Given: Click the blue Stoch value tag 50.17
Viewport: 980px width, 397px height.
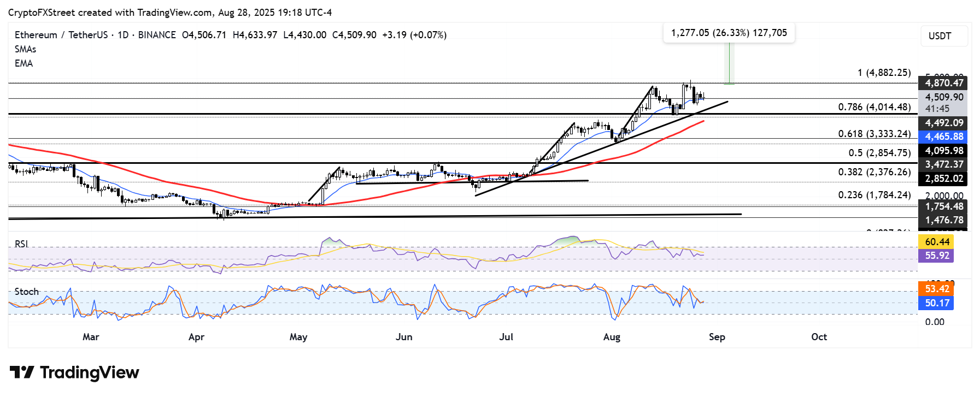Looking at the screenshot, I should pos(937,303).
